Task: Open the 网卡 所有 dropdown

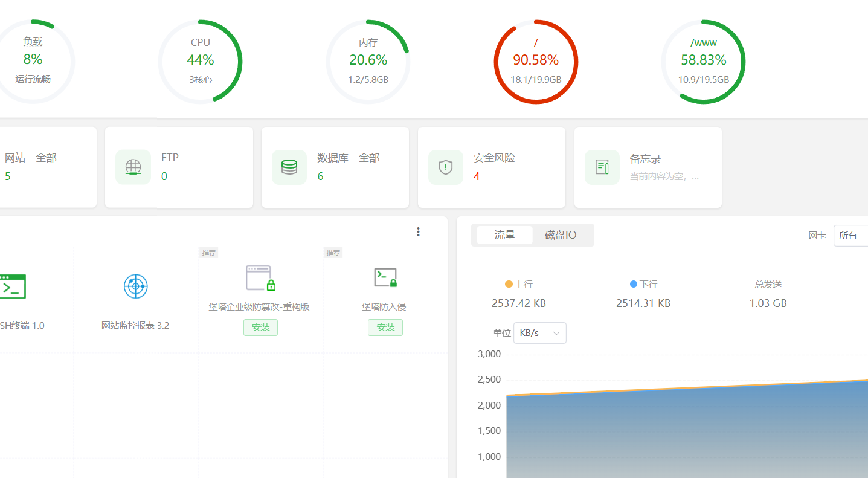Action: pyautogui.click(x=850, y=236)
